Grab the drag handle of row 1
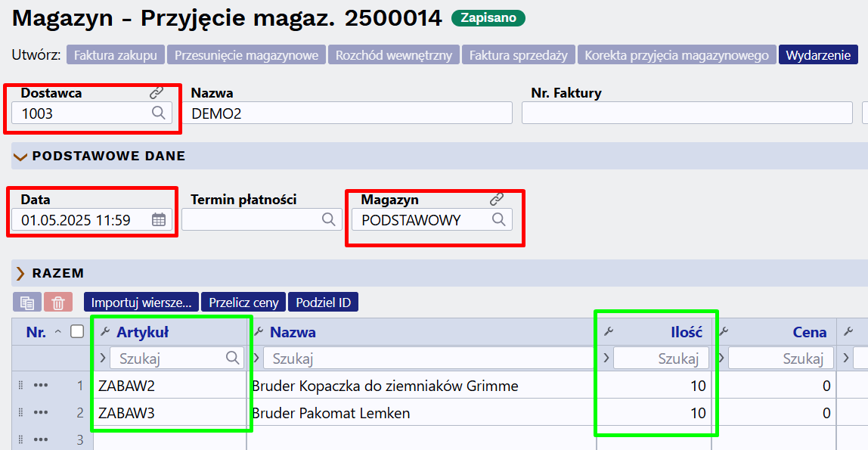This screenshot has width=868, height=450. click(21, 385)
